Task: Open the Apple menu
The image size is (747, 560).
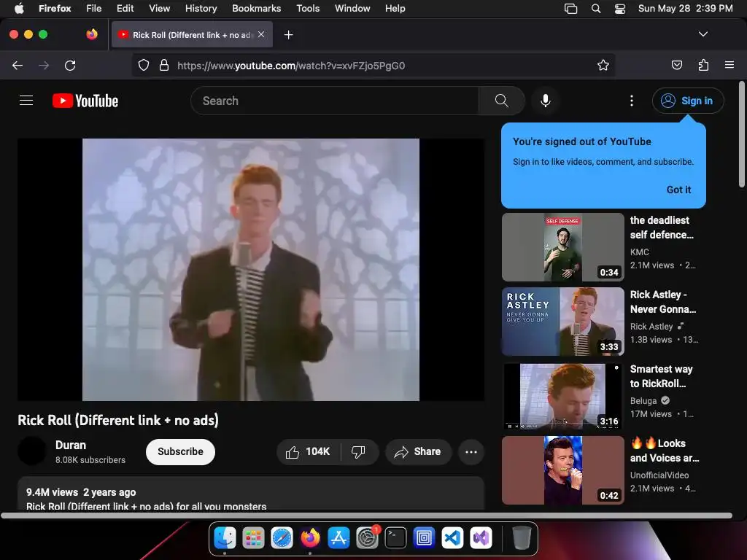Action: [19, 9]
